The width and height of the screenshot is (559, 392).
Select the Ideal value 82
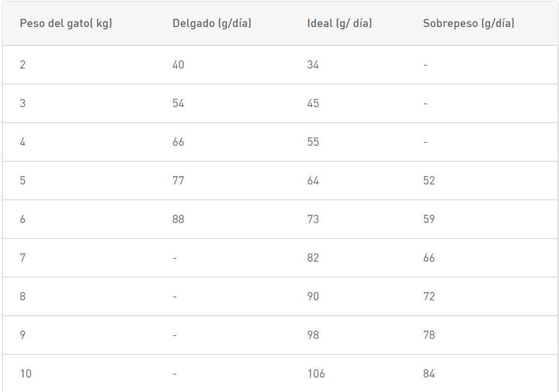313,258
